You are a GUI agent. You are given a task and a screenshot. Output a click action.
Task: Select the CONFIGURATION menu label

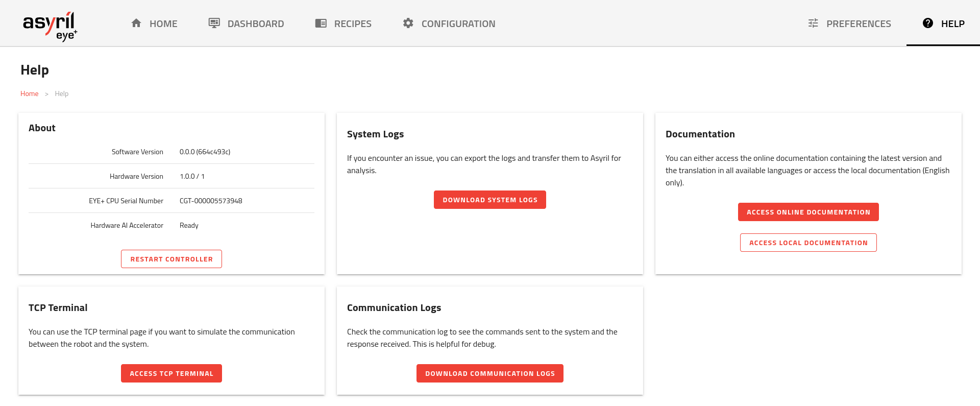point(458,23)
